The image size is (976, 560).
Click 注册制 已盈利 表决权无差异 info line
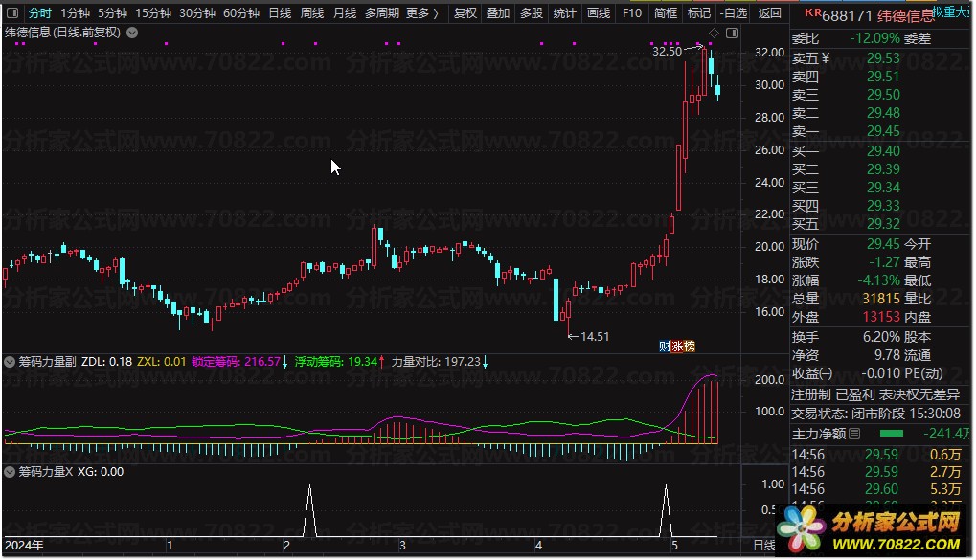click(x=875, y=394)
